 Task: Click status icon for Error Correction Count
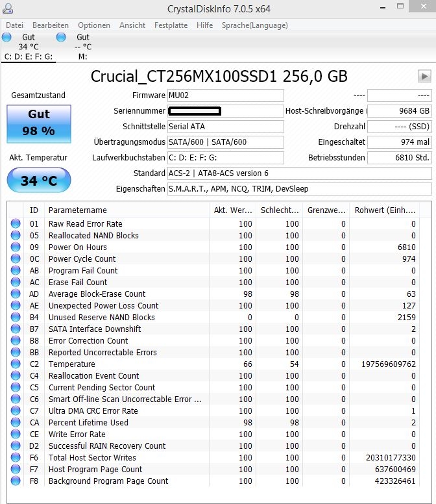pos(16,340)
